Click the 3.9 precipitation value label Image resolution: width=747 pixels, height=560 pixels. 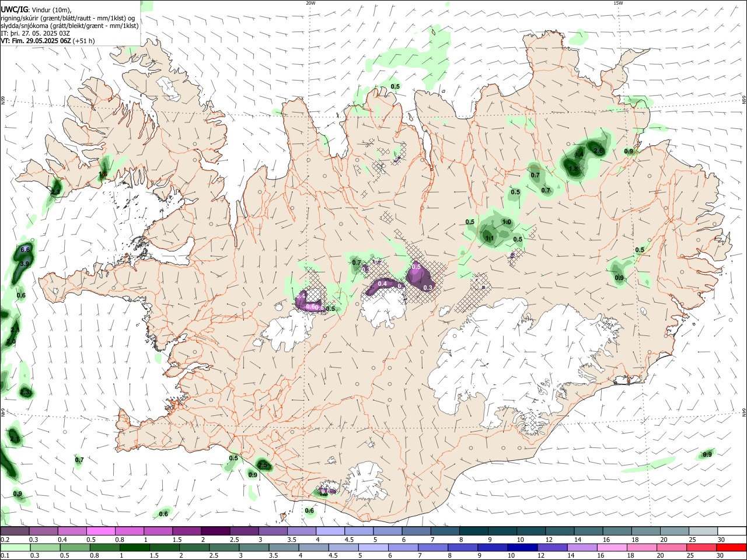pos(25,264)
